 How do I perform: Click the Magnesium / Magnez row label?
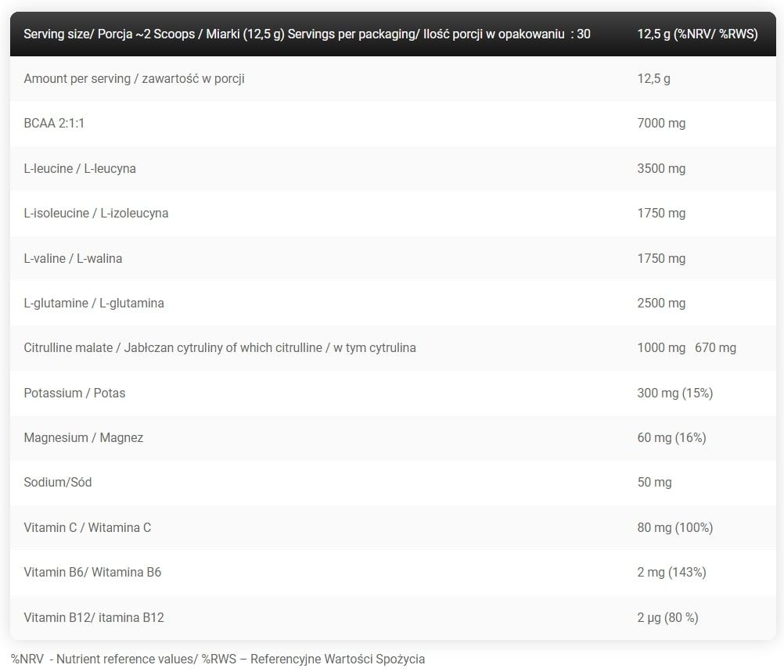coord(84,437)
